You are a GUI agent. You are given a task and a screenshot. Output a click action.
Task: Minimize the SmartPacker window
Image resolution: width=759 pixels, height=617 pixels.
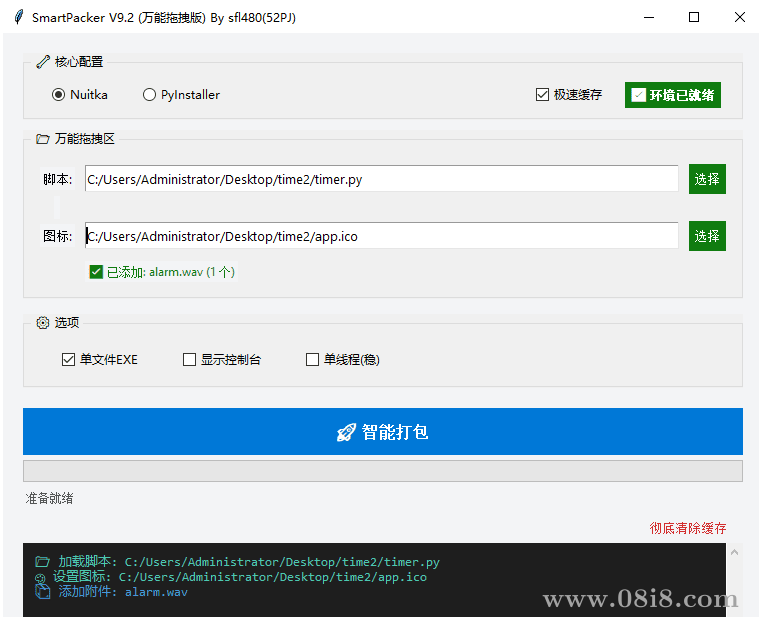[x=649, y=17]
